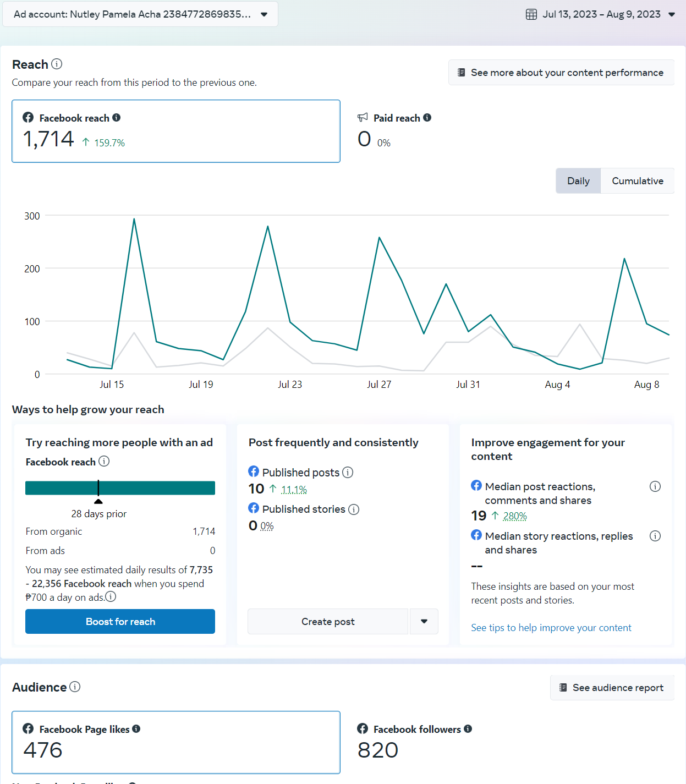Expand dropdown arrow beside Create post

pos(424,622)
